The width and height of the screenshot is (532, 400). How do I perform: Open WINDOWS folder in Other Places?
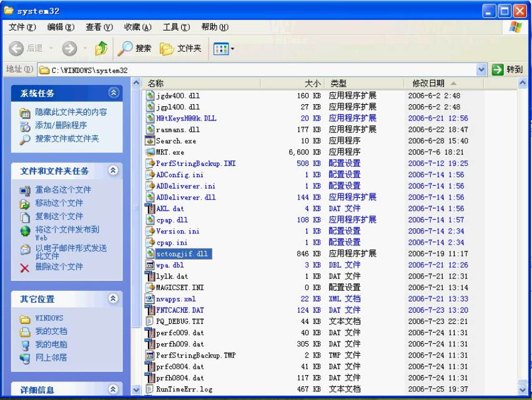tap(49, 318)
